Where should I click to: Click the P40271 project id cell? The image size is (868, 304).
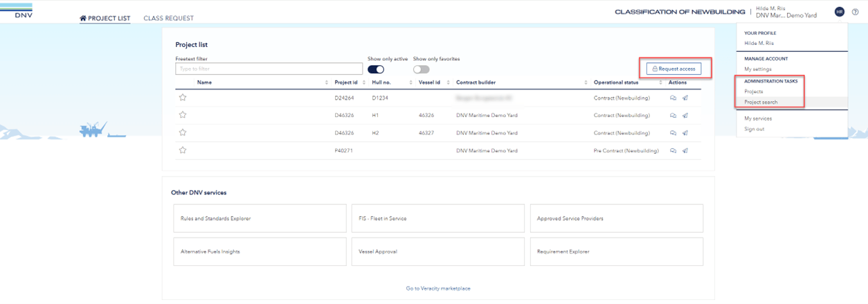344,150
